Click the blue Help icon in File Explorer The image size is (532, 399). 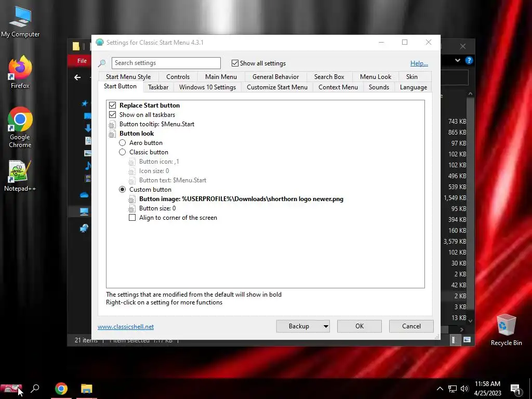469,60
